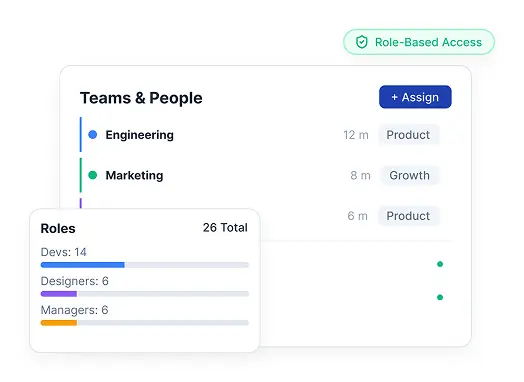Click the Devs: 14 label
Image resolution: width=524 pixels, height=382 pixels.
pos(63,252)
